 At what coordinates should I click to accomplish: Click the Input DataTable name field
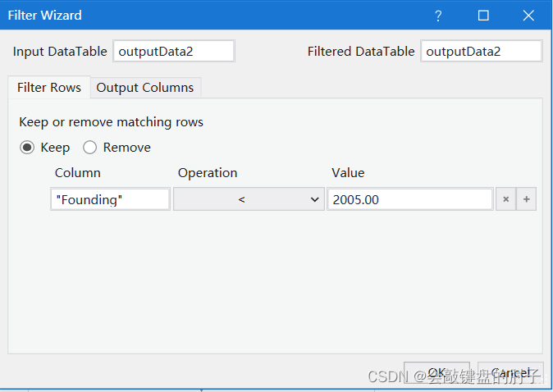173,51
